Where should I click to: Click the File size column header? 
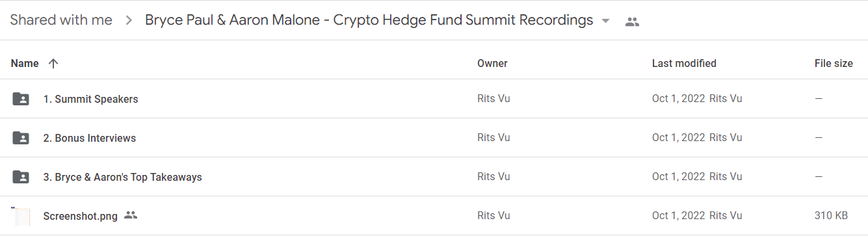[834, 64]
